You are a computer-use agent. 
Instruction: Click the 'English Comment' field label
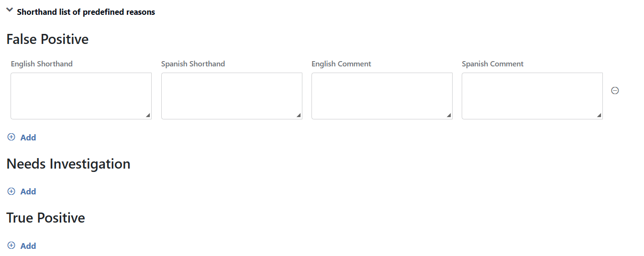(x=341, y=64)
